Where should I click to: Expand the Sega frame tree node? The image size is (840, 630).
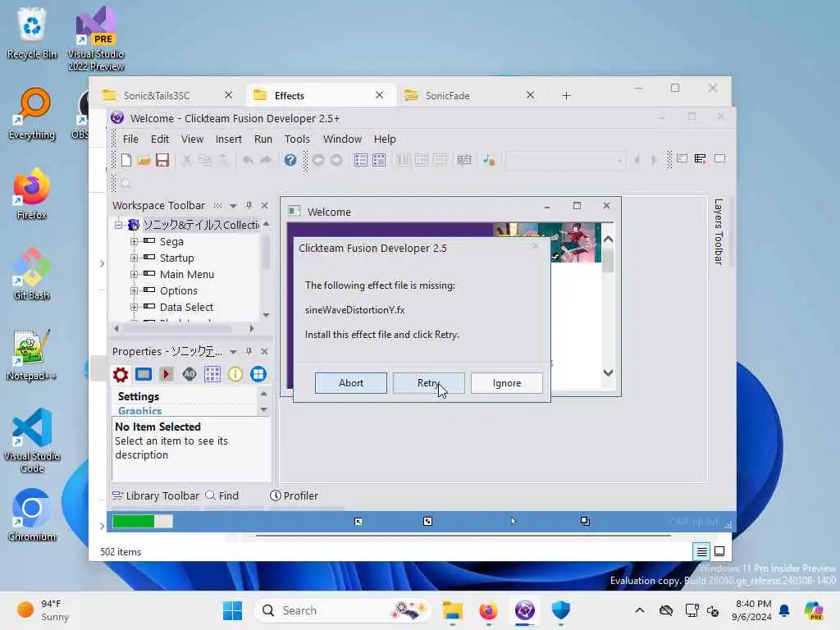pyautogui.click(x=134, y=242)
